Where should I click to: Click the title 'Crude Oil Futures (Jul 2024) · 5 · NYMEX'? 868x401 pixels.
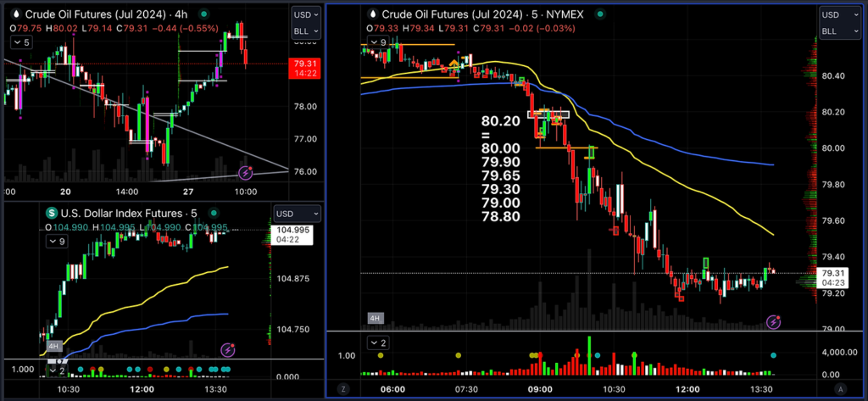click(x=482, y=14)
